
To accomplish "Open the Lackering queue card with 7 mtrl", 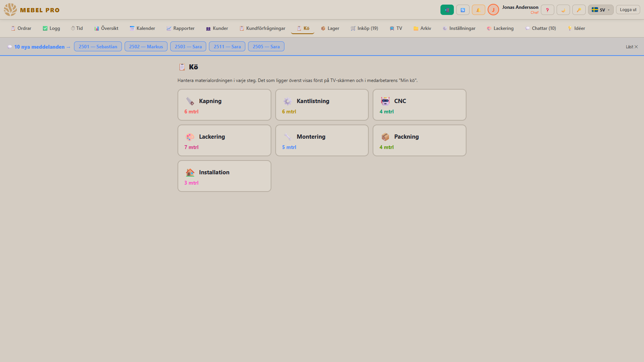I will (224, 141).
